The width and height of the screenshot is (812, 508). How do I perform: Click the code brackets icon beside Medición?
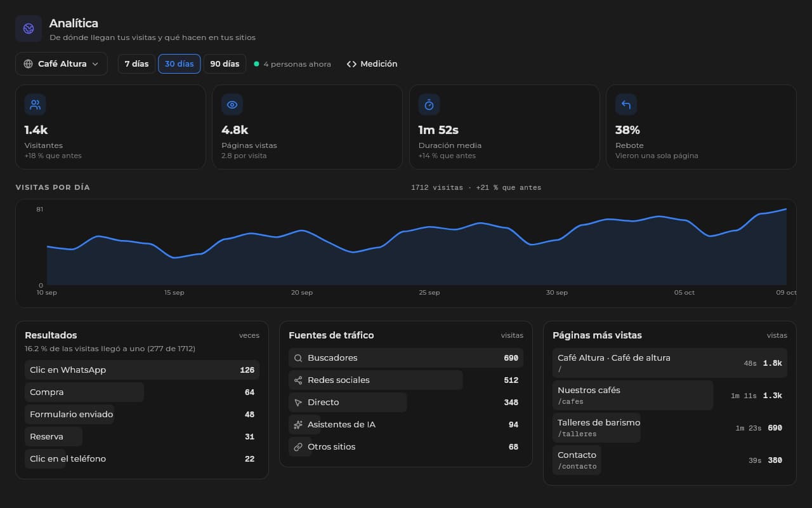[351, 64]
